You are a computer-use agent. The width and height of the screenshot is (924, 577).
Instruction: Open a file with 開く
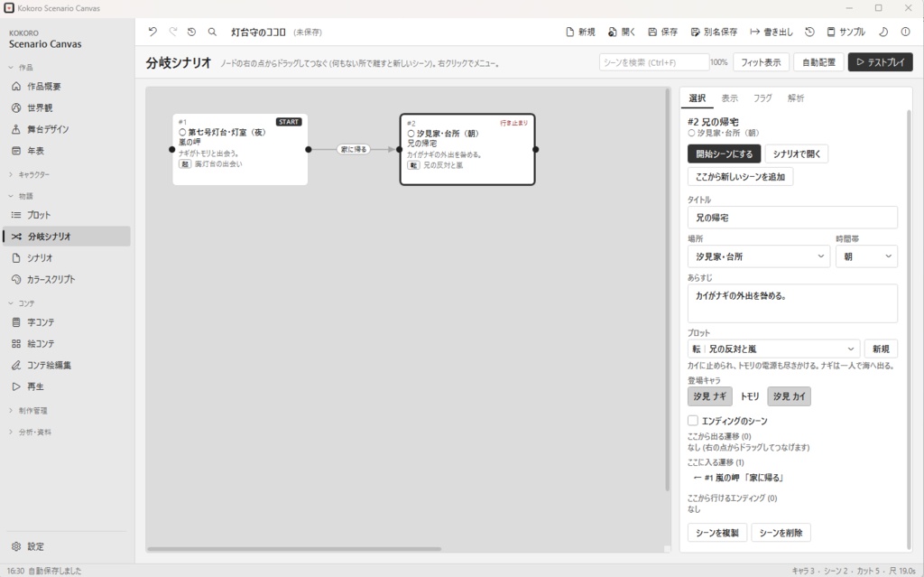pyautogui.click(x=622, y=32)
